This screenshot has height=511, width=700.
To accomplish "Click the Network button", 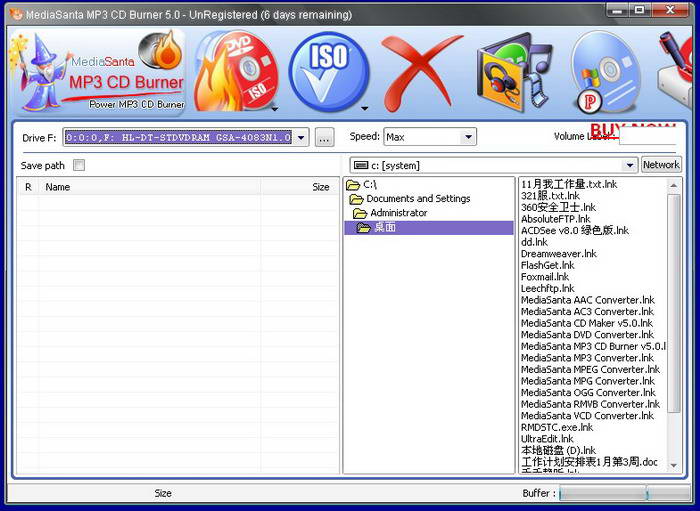I will (x=661, y=165).
